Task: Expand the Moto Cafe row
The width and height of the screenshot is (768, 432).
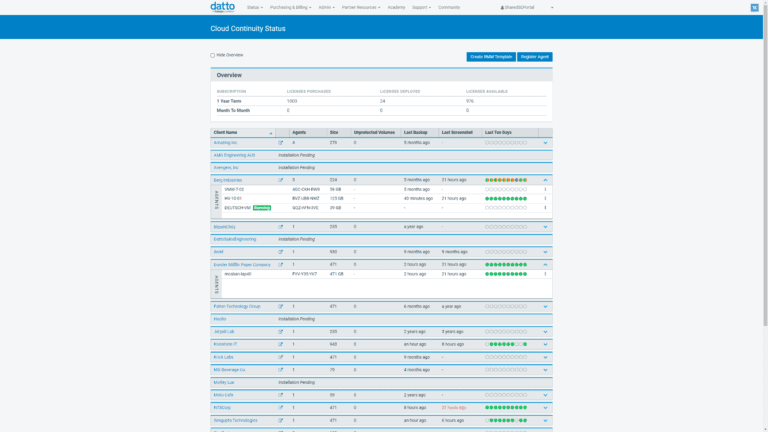Action: click(545, 395)
